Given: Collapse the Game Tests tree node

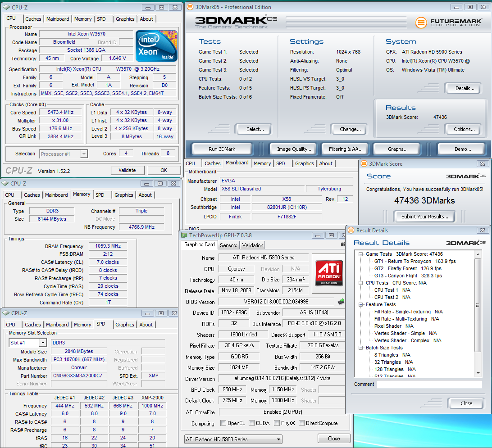Looking at the screenshot, I should click(x=361, y=254).
